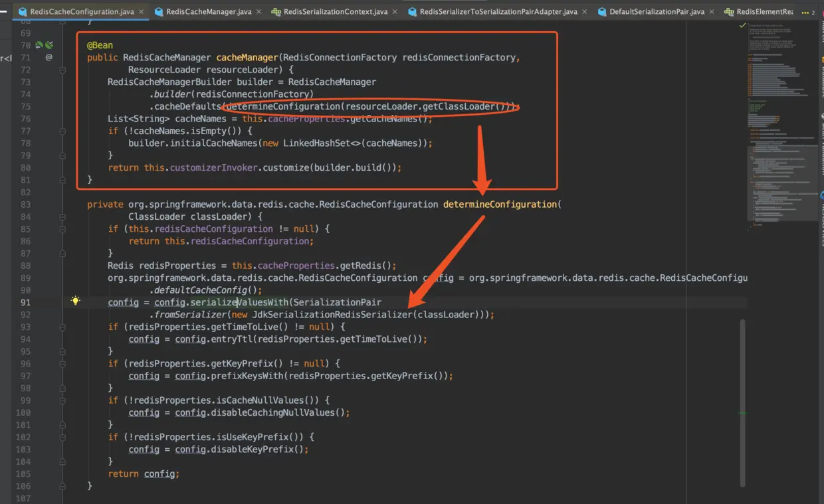Screen dimensions: 824x504
Task: Toggle fold end marker at line 79
Action: tap(62, 155)
